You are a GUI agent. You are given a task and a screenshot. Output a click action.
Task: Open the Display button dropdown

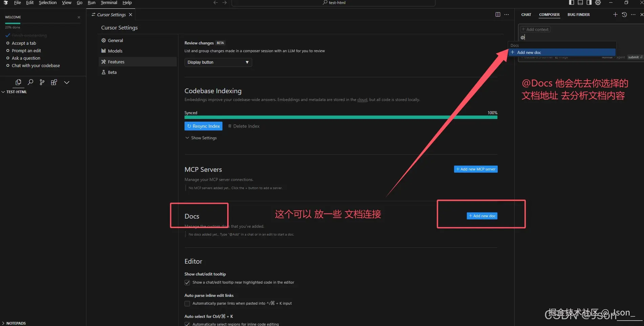point(218,62)
